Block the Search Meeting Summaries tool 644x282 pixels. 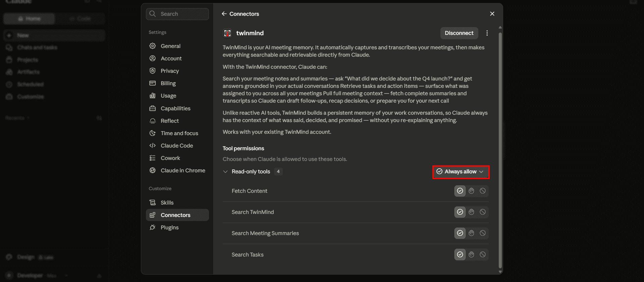click(x=483, y=233)
